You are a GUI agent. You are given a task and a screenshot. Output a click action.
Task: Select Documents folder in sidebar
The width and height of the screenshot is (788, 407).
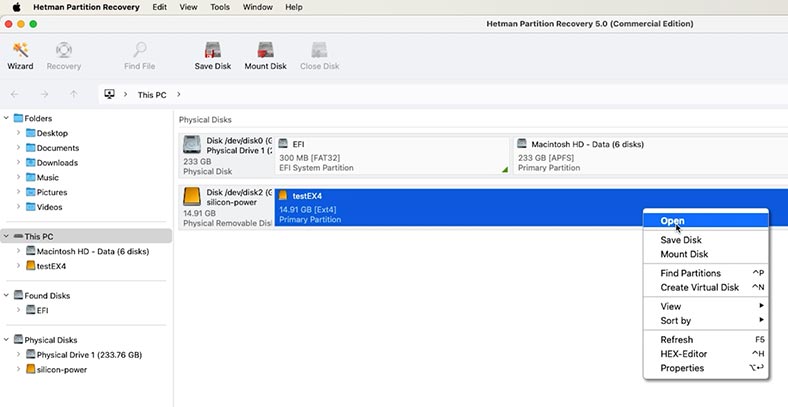57,148
